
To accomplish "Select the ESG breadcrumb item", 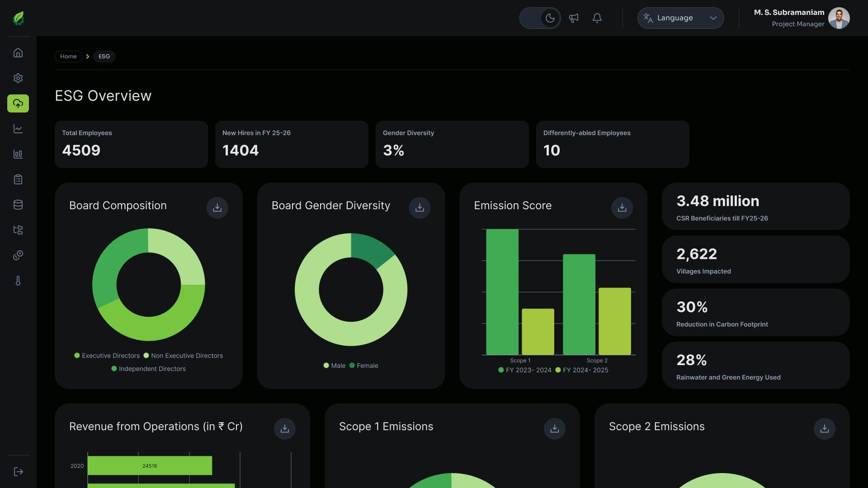I will click(104, 56).
